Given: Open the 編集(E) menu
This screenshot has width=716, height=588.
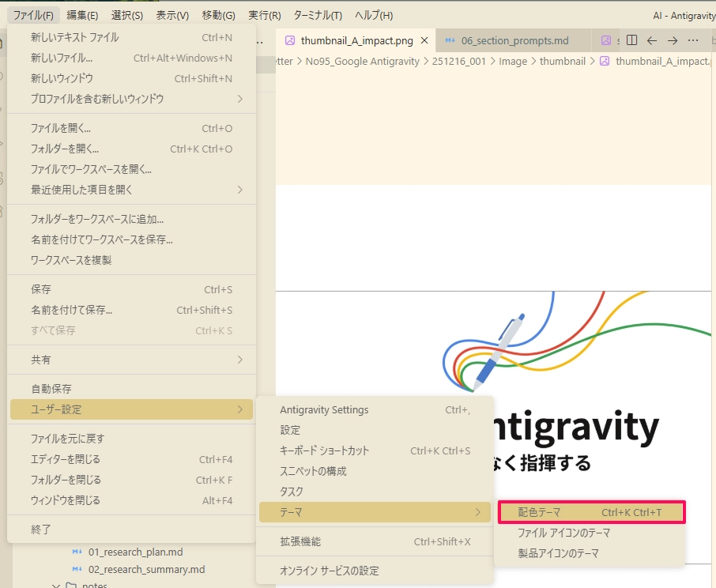Looking at the screenshot, I should click(x=82, y=15).
